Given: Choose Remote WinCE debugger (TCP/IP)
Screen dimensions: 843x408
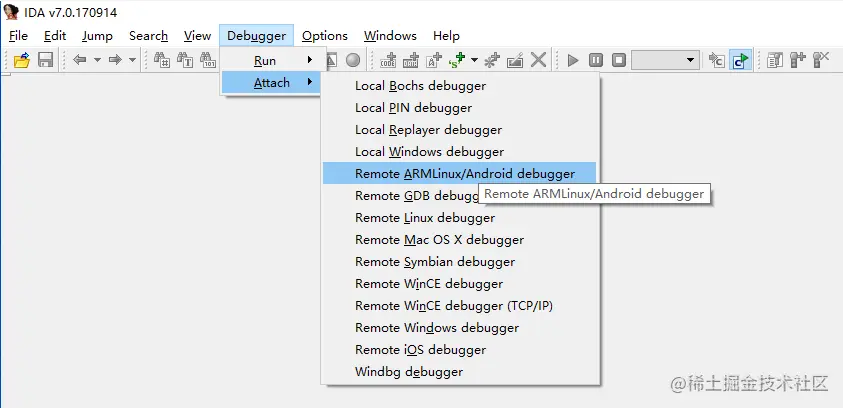Looking at the screenshot, I should [x=460, y=306].
